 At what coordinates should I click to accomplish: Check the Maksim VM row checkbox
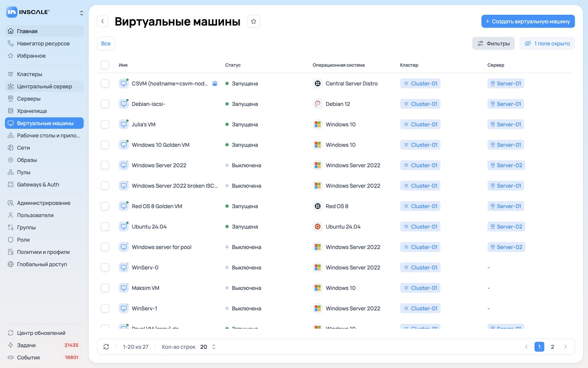(x=105, y=288)
